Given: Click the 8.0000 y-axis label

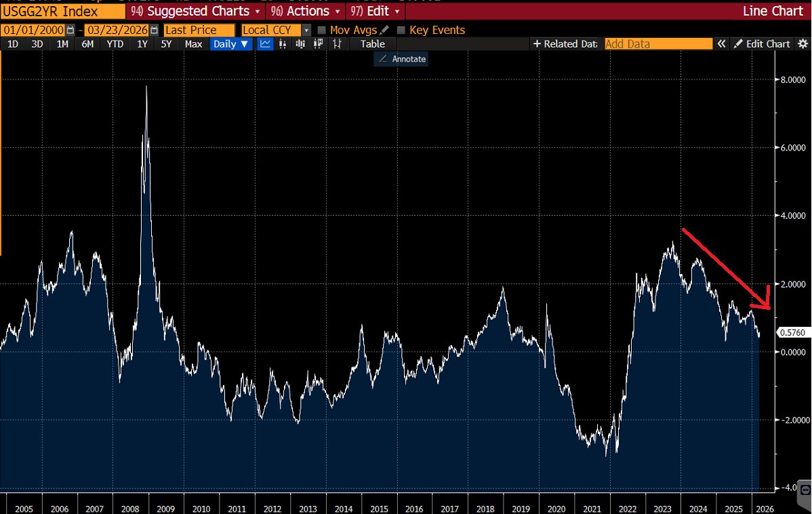Looking at the screenshot, I should click(793, 80).
